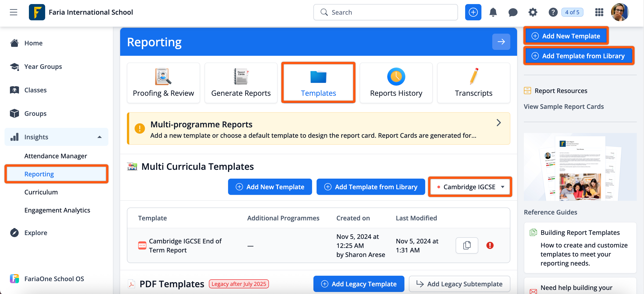Select Curriculum in the sidebar
Screen dimensions: 644x294
pos(41,192)
